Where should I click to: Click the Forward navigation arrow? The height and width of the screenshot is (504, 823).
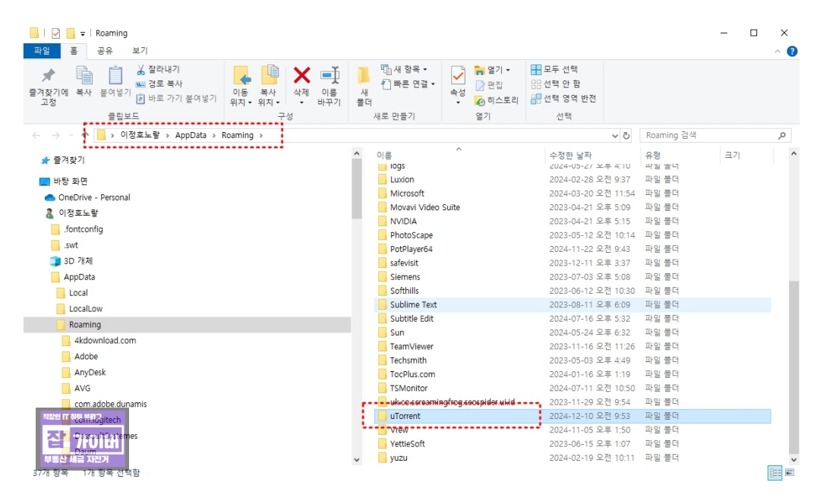pyautogui.click(x=55, y=135)
